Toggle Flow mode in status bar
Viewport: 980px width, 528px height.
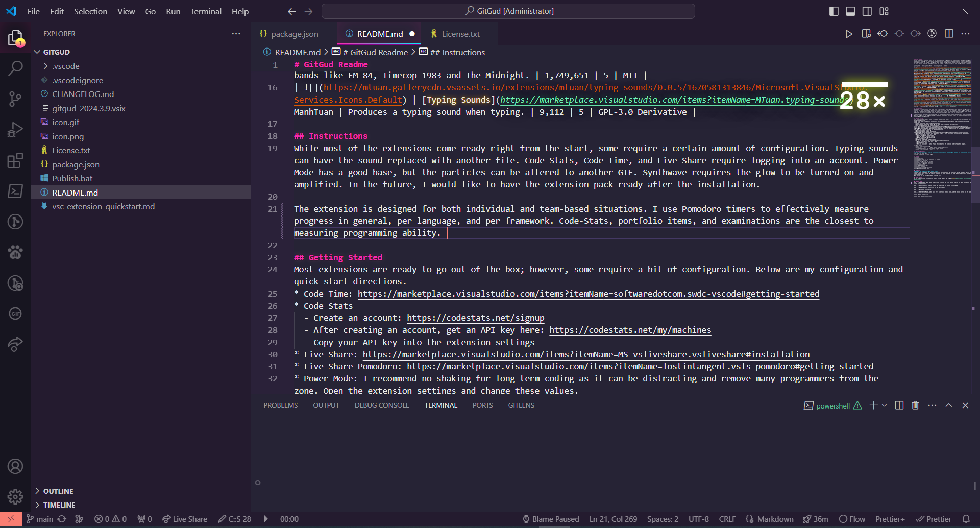pos(852,519)
